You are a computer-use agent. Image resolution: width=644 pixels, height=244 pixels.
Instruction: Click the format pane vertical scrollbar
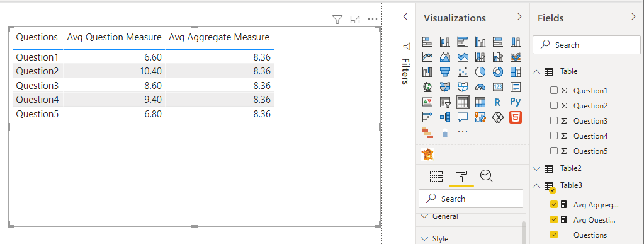point(523,233)
